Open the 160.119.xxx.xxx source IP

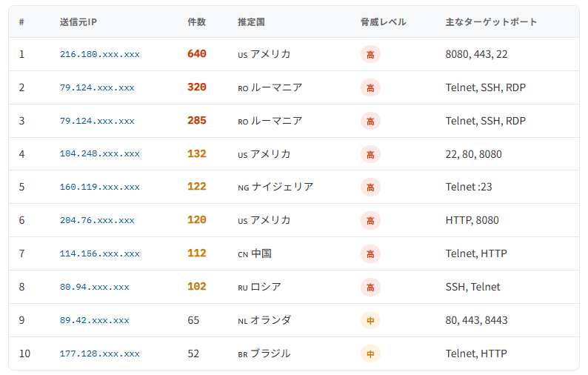click(x=99, y=187)
